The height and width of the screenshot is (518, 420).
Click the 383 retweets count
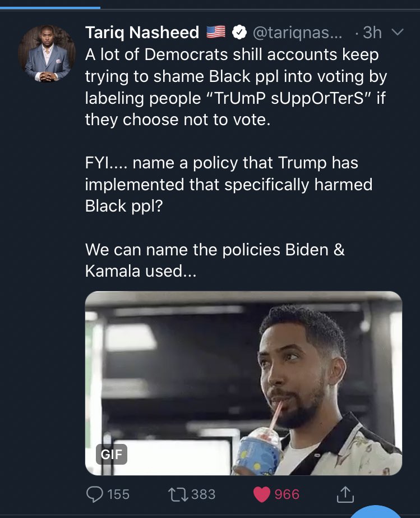point(204,494)
